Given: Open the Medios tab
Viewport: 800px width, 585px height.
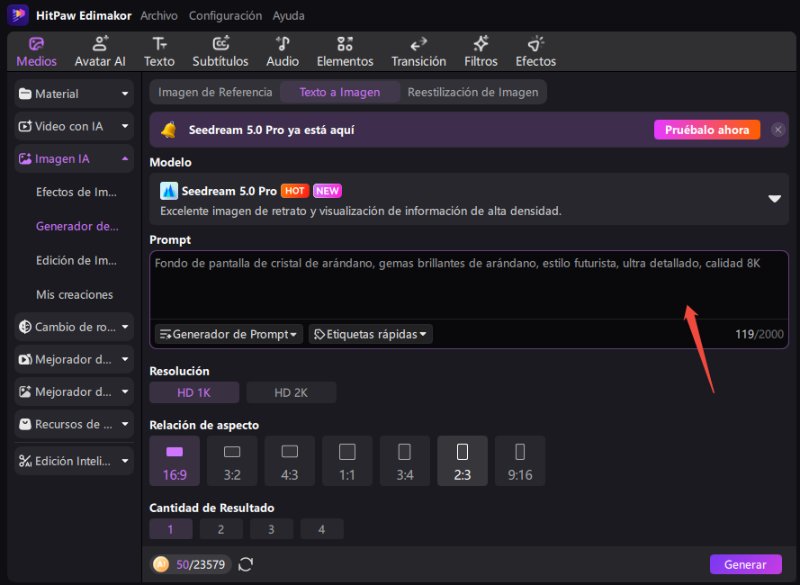Looking at the screenshot, I should click(36, 52).
